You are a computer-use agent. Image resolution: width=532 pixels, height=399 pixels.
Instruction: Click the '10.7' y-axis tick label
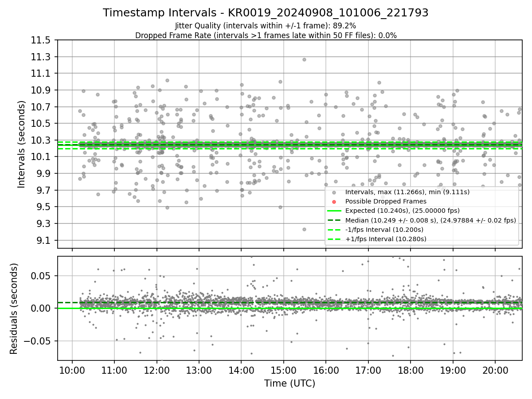41,107
